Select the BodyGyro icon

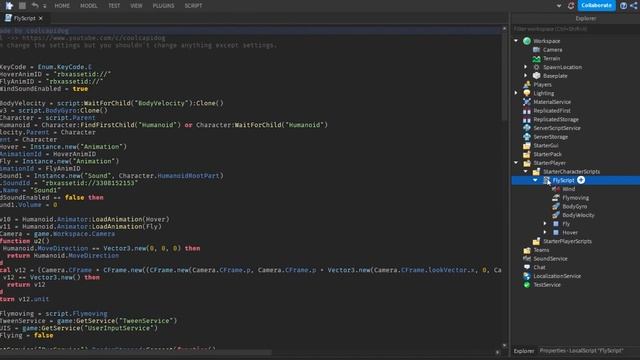point(556,207)
